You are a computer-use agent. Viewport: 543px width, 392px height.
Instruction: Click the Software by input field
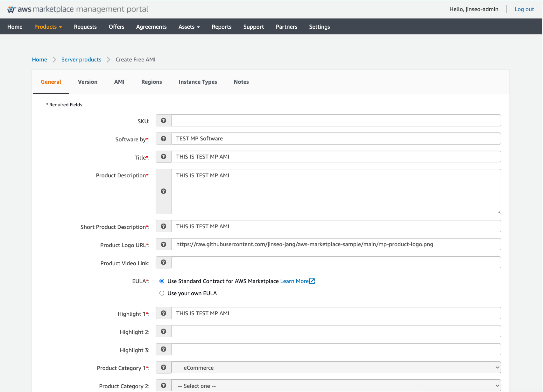pyautogui.click(x=336, y=139)
